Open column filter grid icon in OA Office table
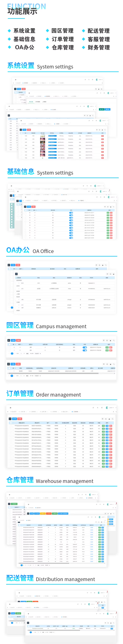 [96, 265]
